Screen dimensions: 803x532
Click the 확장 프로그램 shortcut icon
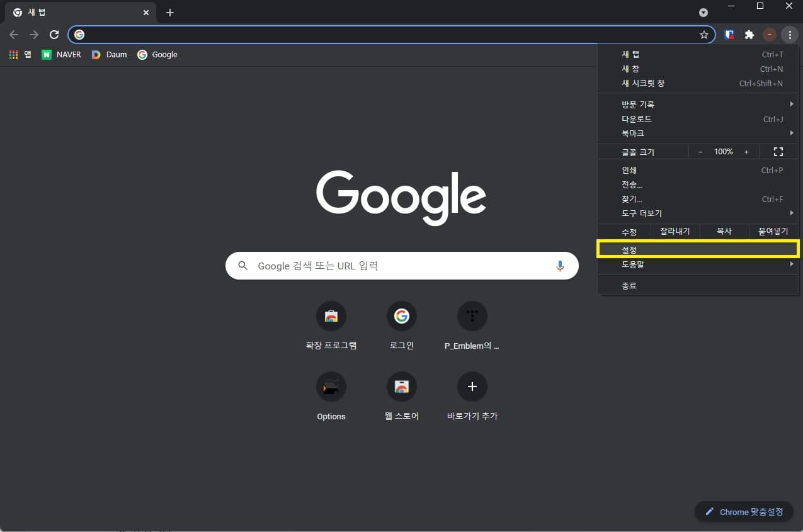coord(331,315)
